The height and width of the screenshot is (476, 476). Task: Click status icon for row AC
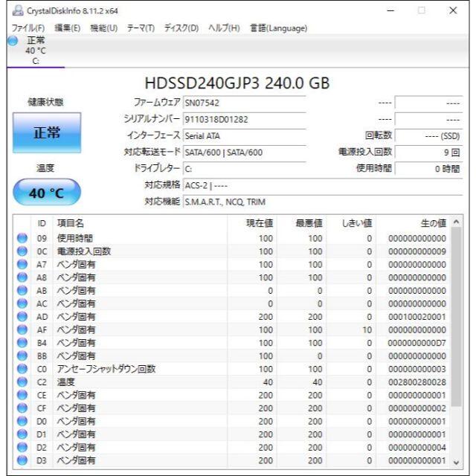[x=22, y=303]
